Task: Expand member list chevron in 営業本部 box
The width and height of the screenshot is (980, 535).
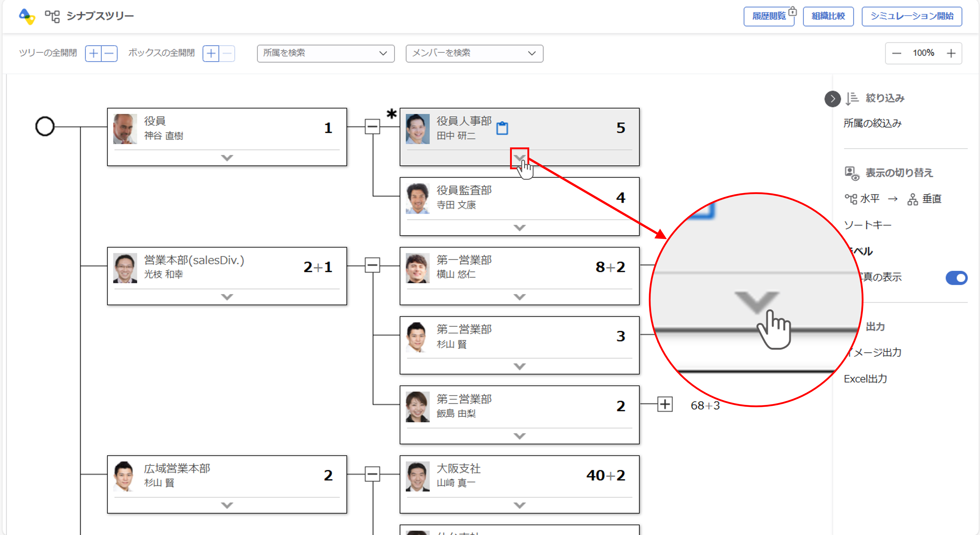Action: (x=227, y=297)
